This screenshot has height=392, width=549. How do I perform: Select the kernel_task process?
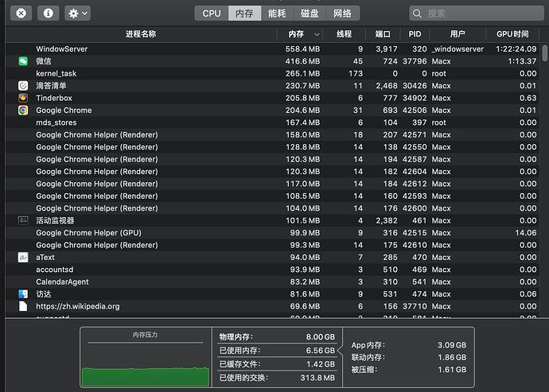(x=272, y=73)
